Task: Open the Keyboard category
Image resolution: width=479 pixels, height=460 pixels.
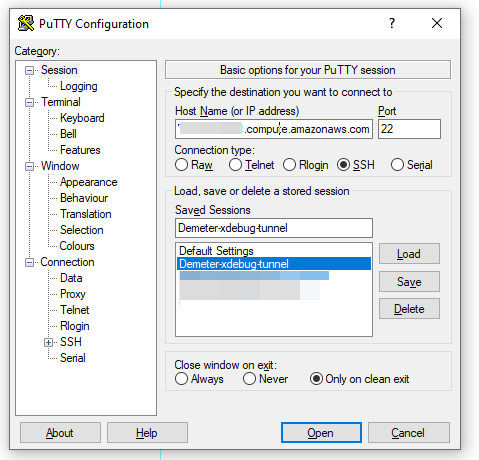Action: (82, 118)
